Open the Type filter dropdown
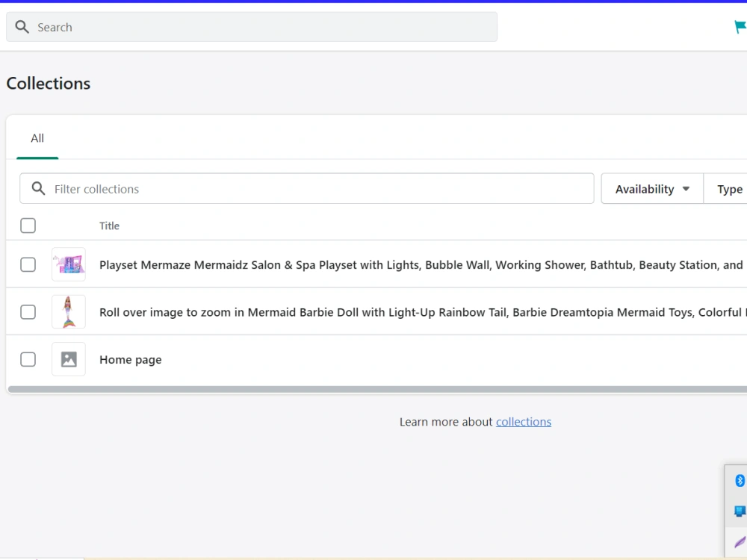747x560 pixels. pyautogui.click(x=725, y=189)
